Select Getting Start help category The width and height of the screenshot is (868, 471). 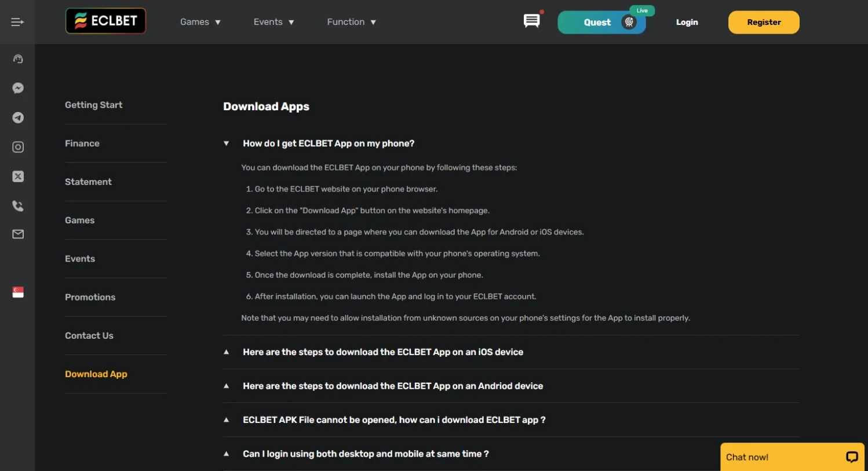(x=94, y=105)
